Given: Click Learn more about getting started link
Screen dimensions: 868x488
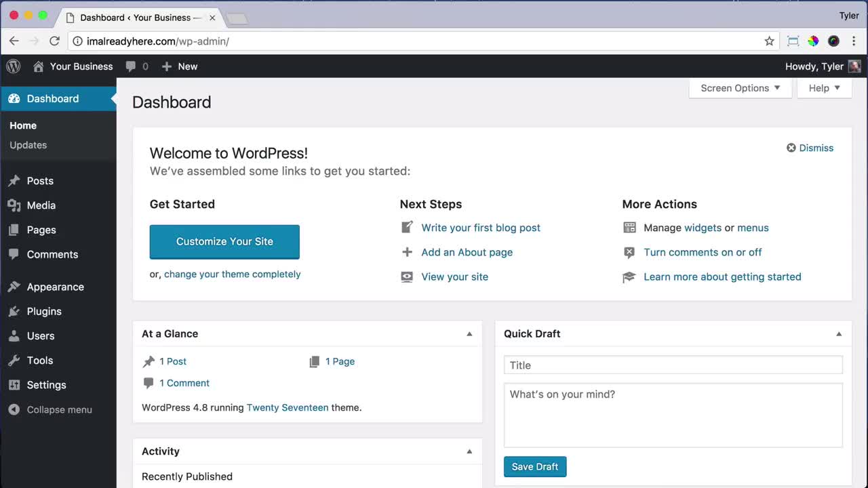Looking at the screenshot, I should [x=722, y=277].
